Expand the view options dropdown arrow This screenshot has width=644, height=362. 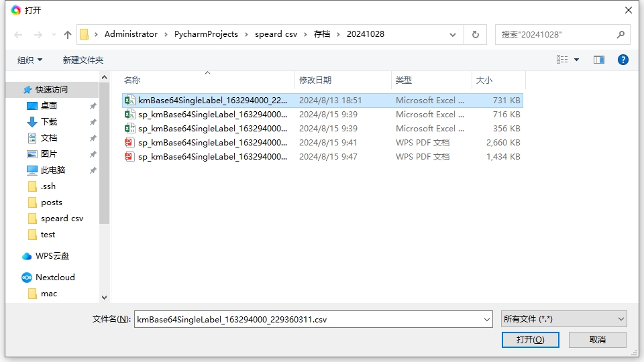coord(577,60)
